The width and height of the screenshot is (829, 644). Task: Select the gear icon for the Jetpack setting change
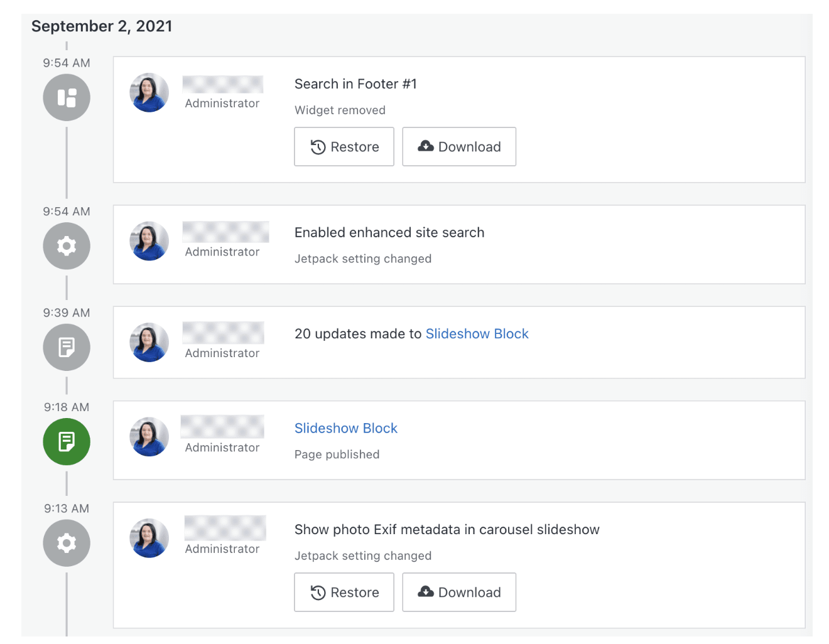tap(67, 246)
